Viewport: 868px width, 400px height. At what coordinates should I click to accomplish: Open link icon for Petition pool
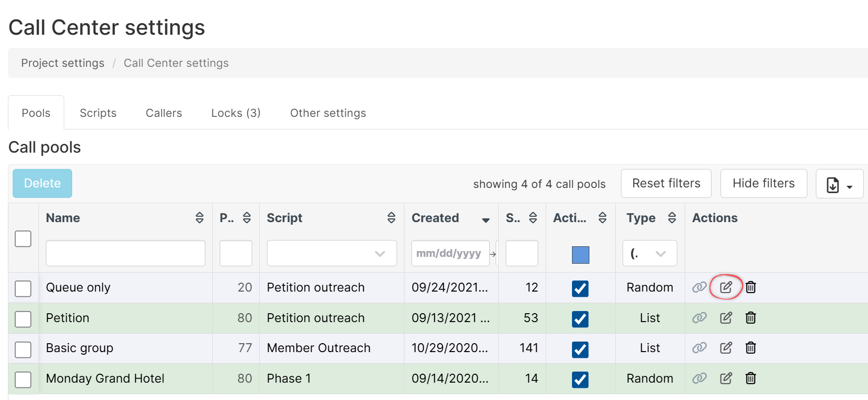coord(699,318)
